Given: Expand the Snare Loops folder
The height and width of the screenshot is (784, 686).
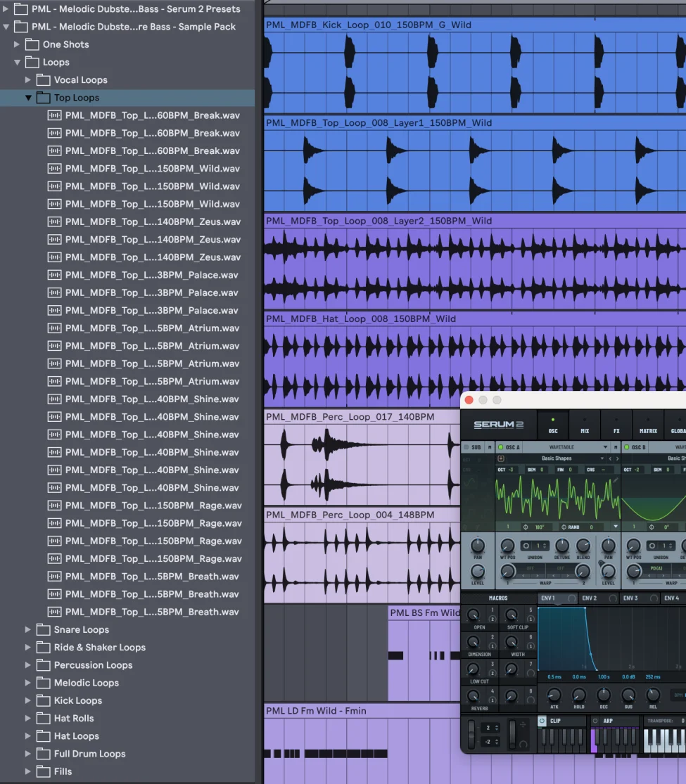Looking at the screenshot, I should point(28,629).
